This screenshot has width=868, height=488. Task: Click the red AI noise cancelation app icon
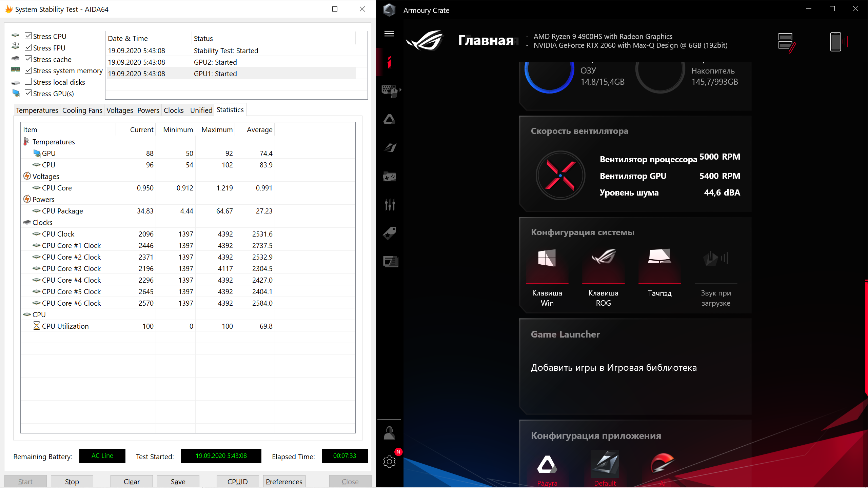coord(663,463)
